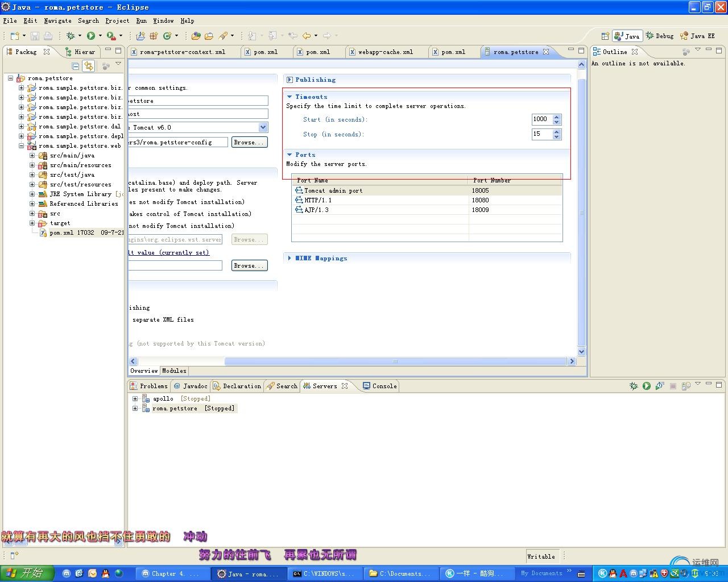
Task: Click the Open Perspective icon
Action: click(x=605, y=36)
